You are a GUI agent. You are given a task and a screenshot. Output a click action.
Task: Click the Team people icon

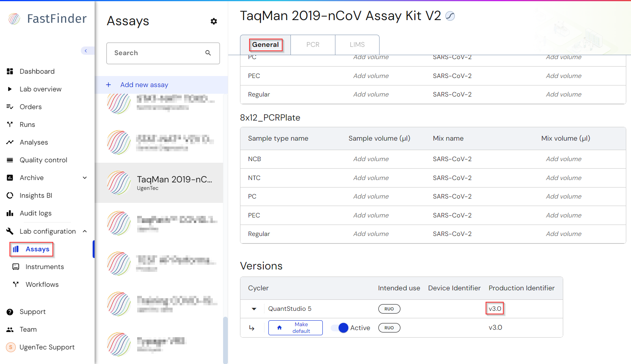(10, 329)
